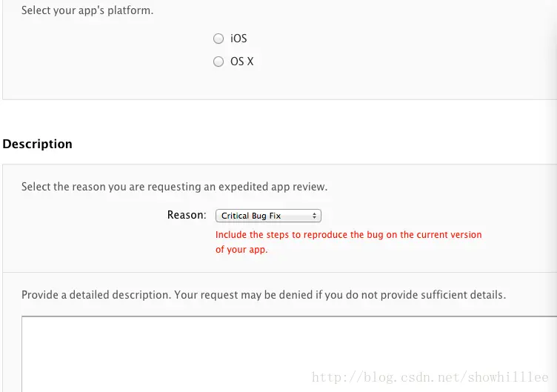Click the Description section heading
The height and width of the screenshot is (392, 557).
tap(37, 144)
